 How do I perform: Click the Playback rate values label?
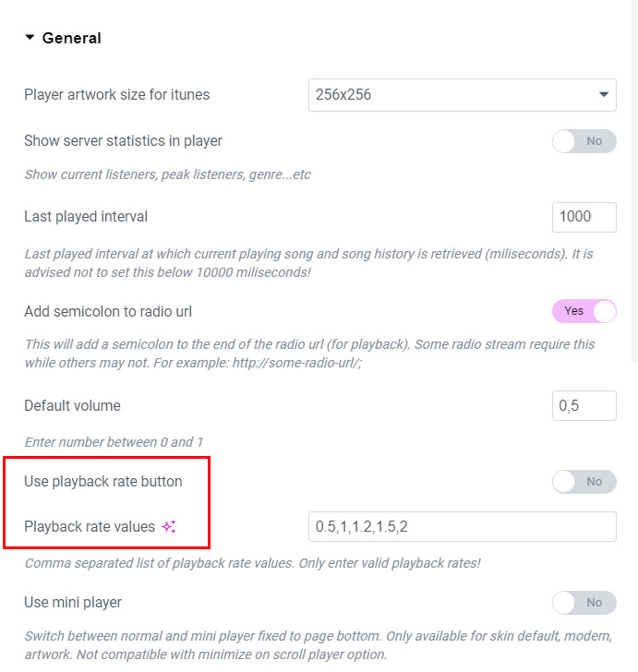(90, 526)
